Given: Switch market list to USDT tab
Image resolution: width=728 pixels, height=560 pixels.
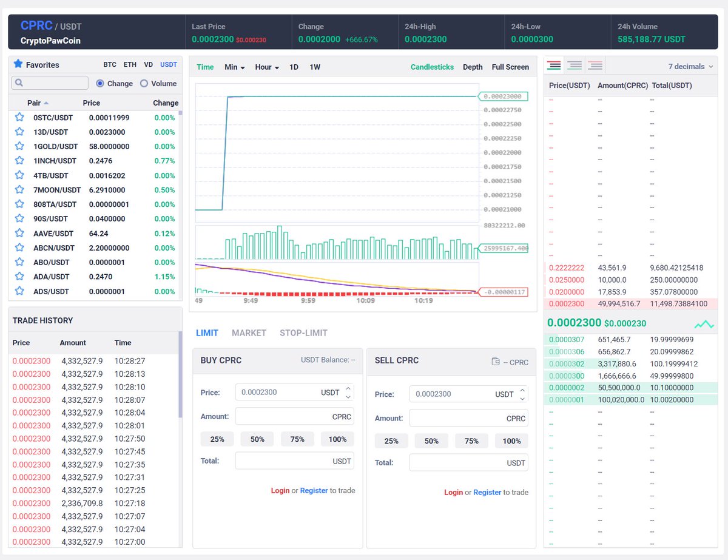Looking at the screenshot, I should point(169,65).
